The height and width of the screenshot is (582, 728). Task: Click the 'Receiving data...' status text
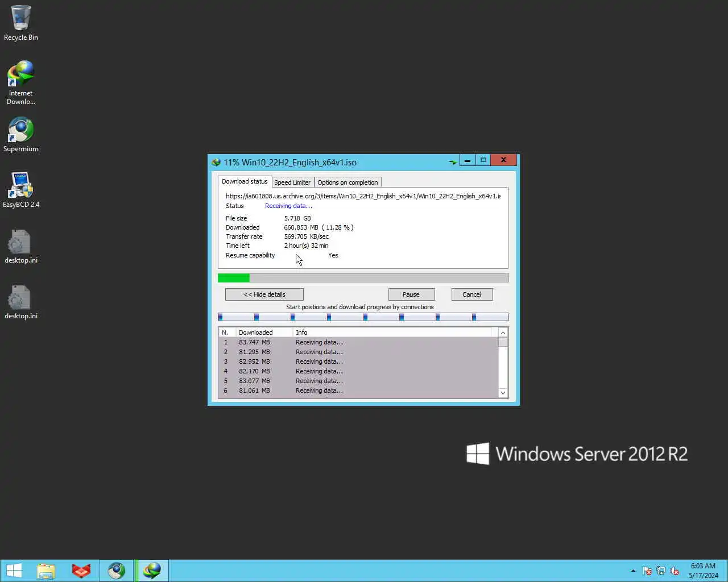[288, 206]
